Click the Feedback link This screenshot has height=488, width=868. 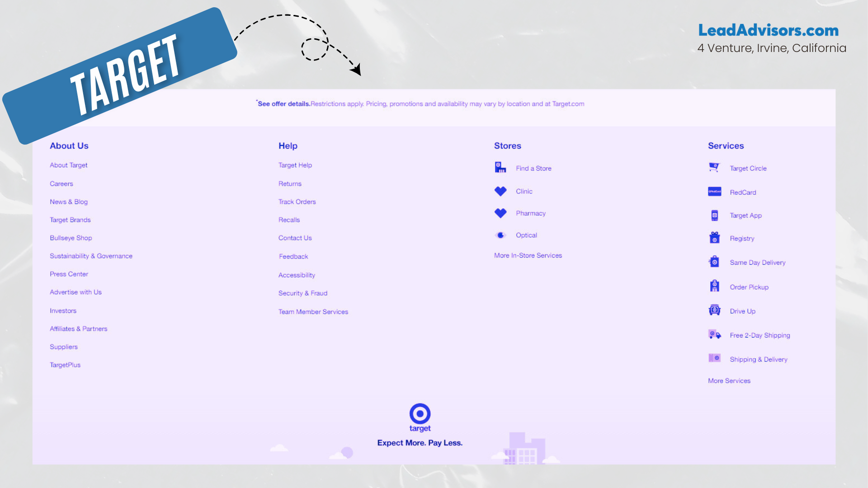293,257
